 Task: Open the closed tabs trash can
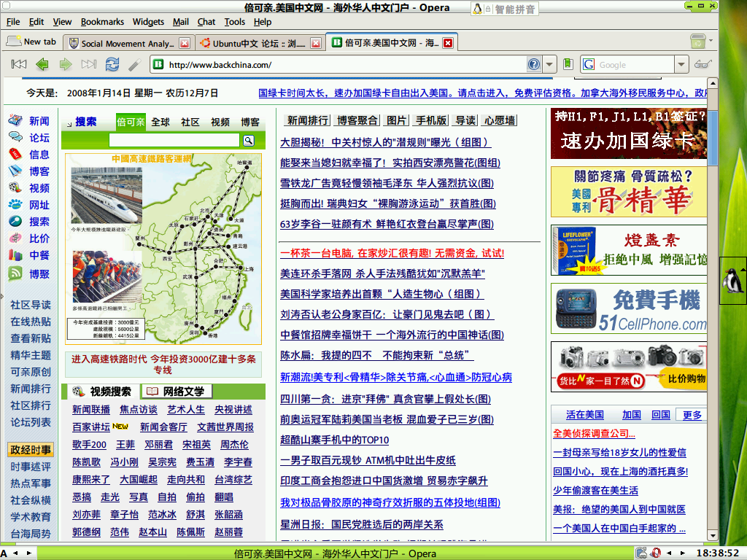698,42
